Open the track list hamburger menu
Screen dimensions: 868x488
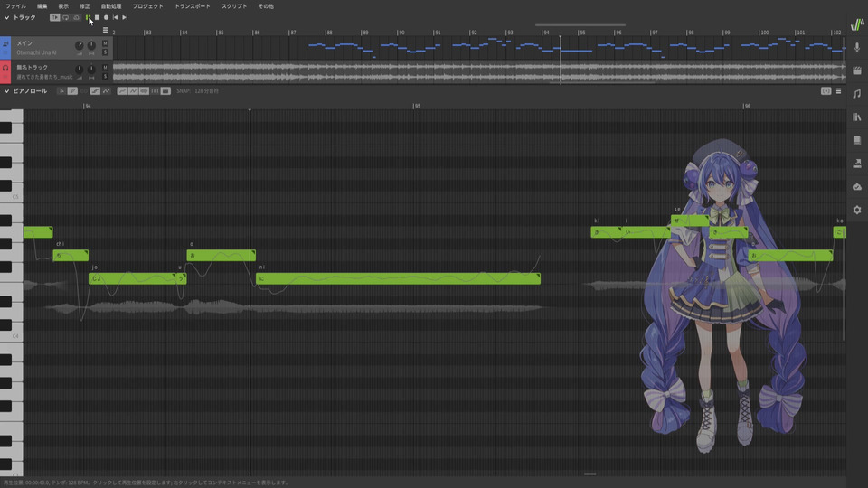[x=105, y=30]
